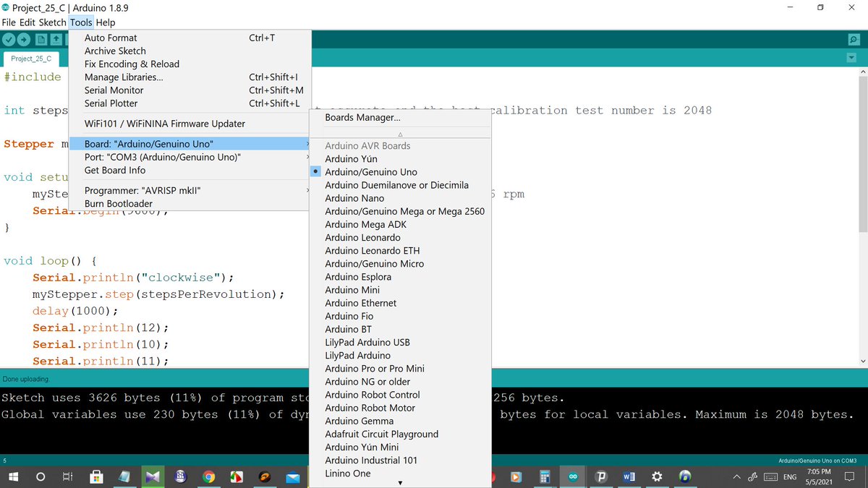The image size is (868, 488).
Task: Open Serial Plotter menu entry
Action: 190,103
